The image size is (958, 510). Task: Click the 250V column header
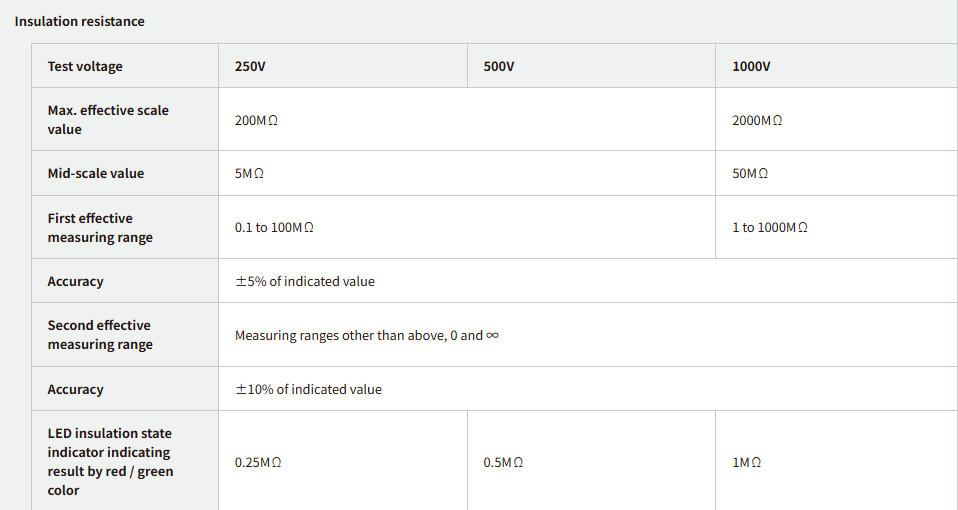pos(250,66)
